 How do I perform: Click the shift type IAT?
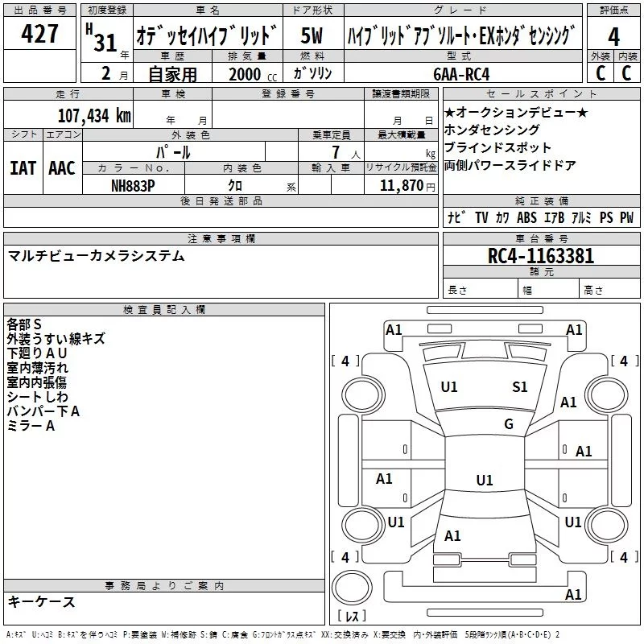point(23,168)
